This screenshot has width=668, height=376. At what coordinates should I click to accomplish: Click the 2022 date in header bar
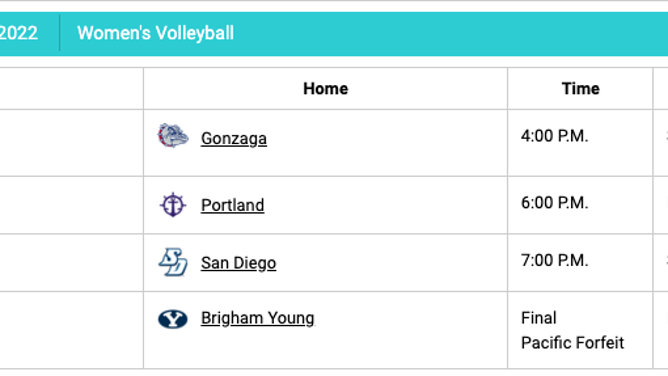19,33
